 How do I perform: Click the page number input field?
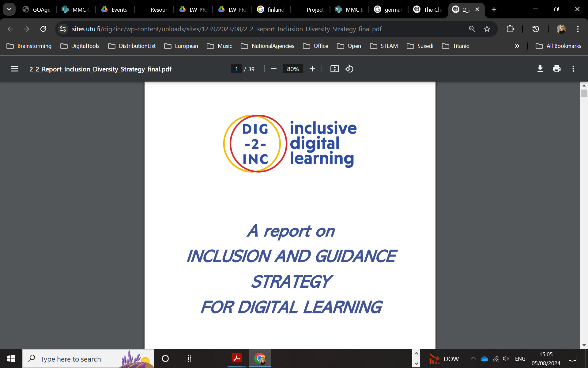[x=236, y=69]
